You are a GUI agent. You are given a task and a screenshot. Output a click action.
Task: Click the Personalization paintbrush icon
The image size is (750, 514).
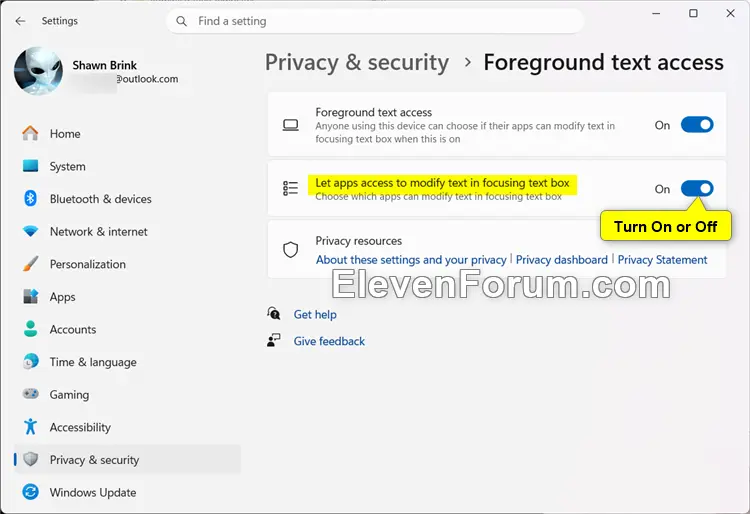(30, 264)
